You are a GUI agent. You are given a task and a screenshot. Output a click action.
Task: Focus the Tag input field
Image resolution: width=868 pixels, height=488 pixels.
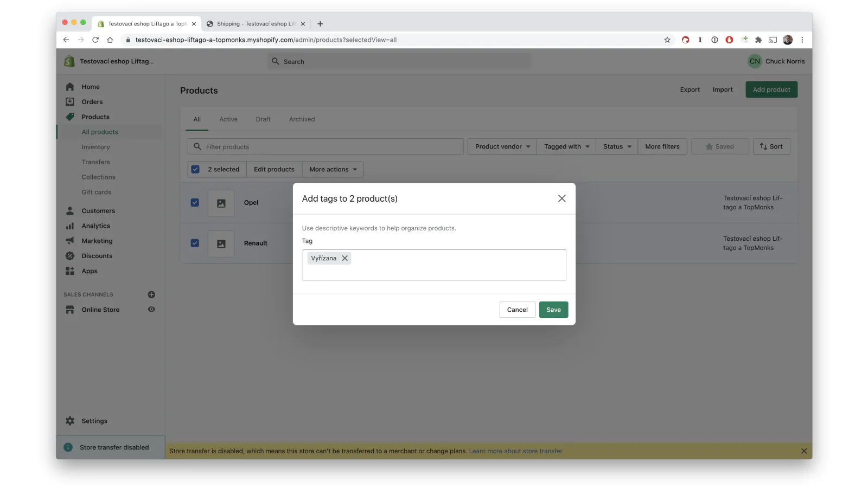434,265
